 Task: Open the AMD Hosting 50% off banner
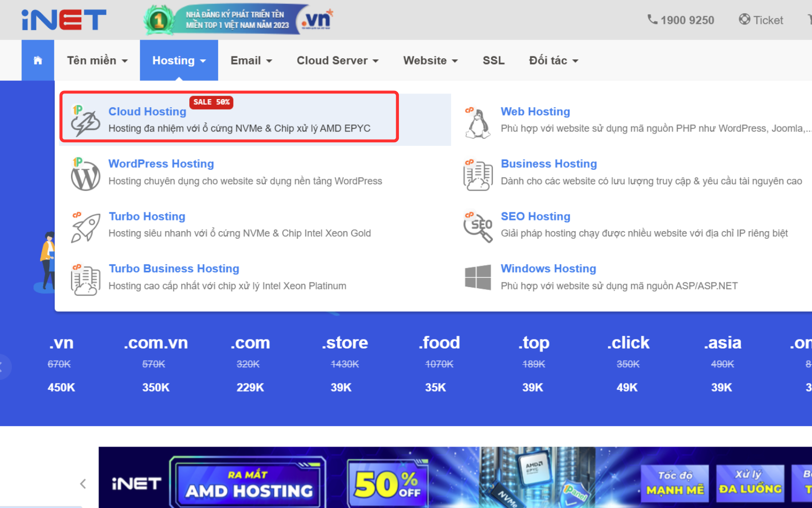455,478
